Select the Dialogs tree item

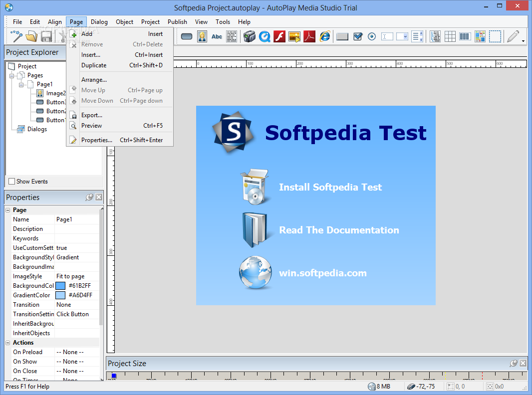(37, 129)
